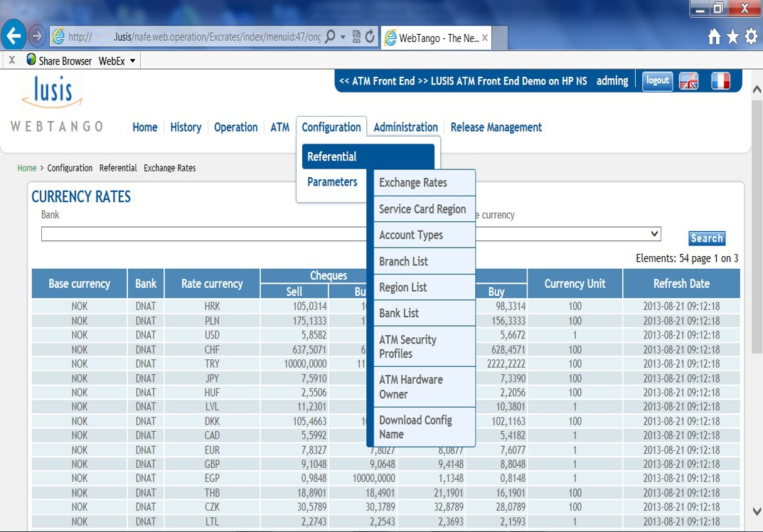The width and height of the screenshot is (763, 532).
Task: Select Exchange Rates from Referential submenu
Action: tap(412, 183)
